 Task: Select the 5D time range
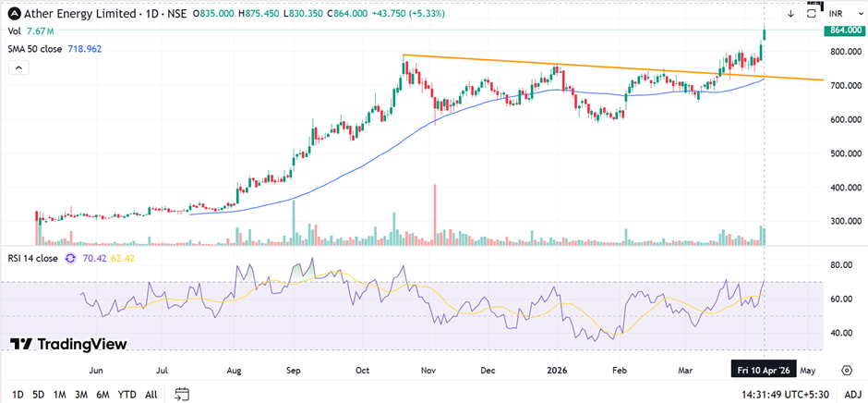(38, 395)
